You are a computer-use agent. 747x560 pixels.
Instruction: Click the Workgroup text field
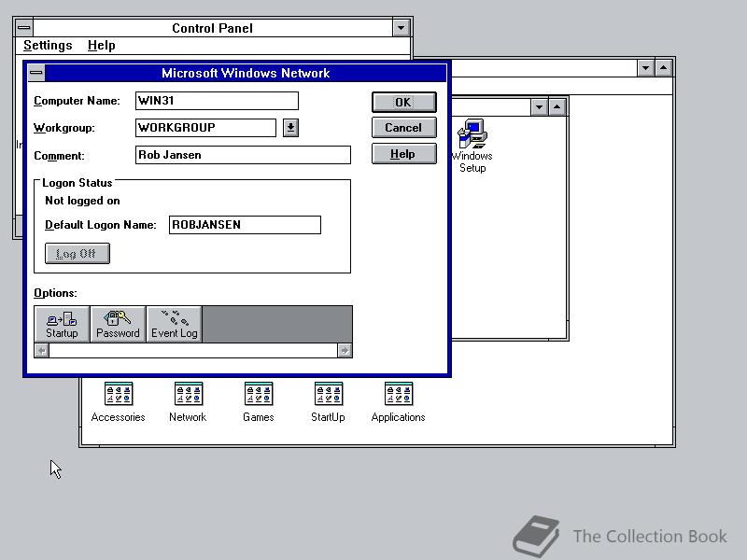click(205, 128)
